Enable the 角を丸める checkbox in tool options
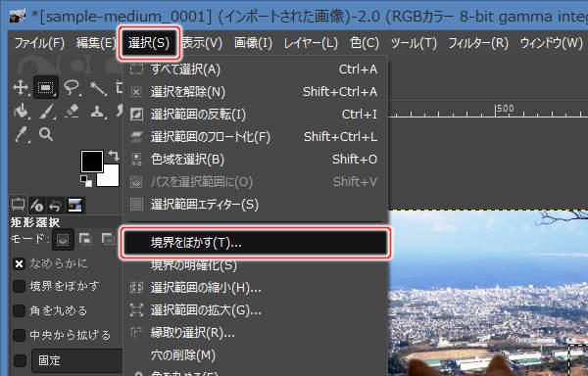 [19, 310]
